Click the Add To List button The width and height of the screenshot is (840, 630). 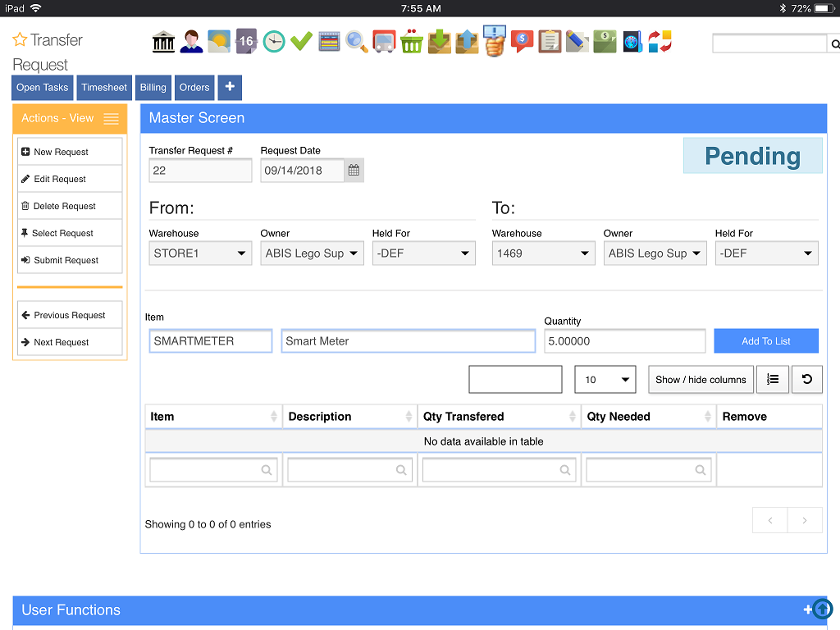click(x=765, y=341)
